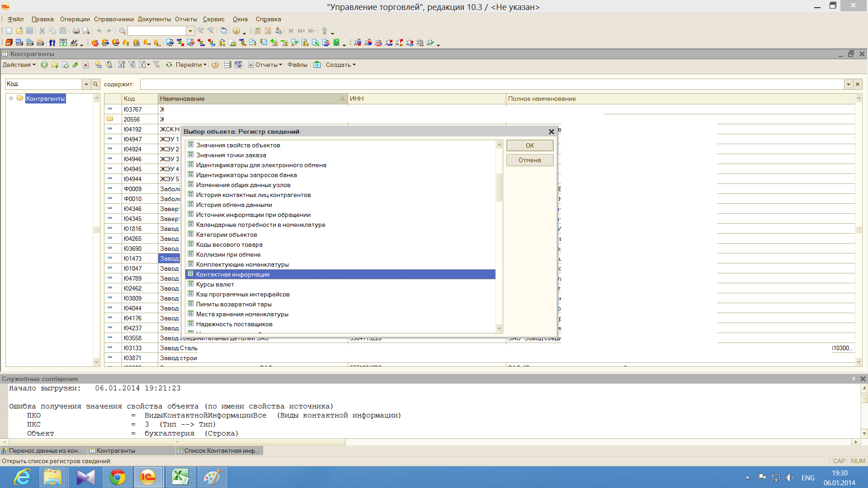868x488 pixels.
Task: Open Google Chrome from the taskbar
Action: (118, 477)
